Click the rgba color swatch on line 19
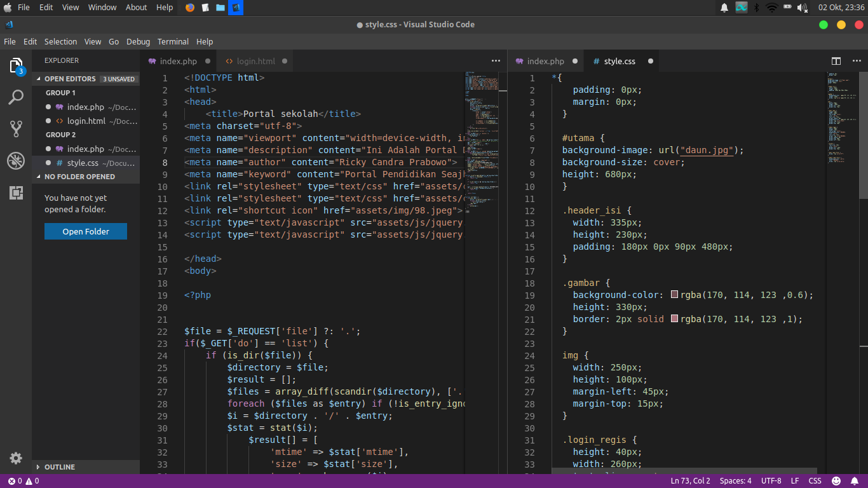The image size is (868, 488). [x=674, y=294]
